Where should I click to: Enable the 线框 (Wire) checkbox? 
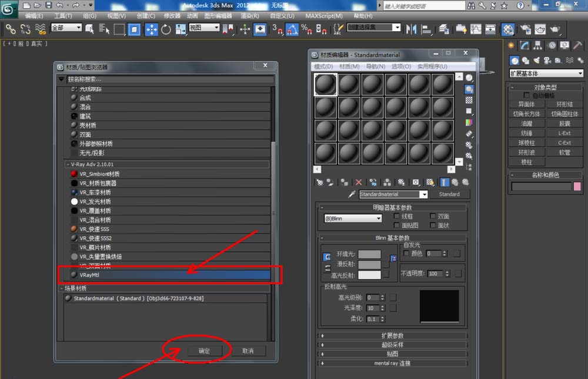[397, 216]
